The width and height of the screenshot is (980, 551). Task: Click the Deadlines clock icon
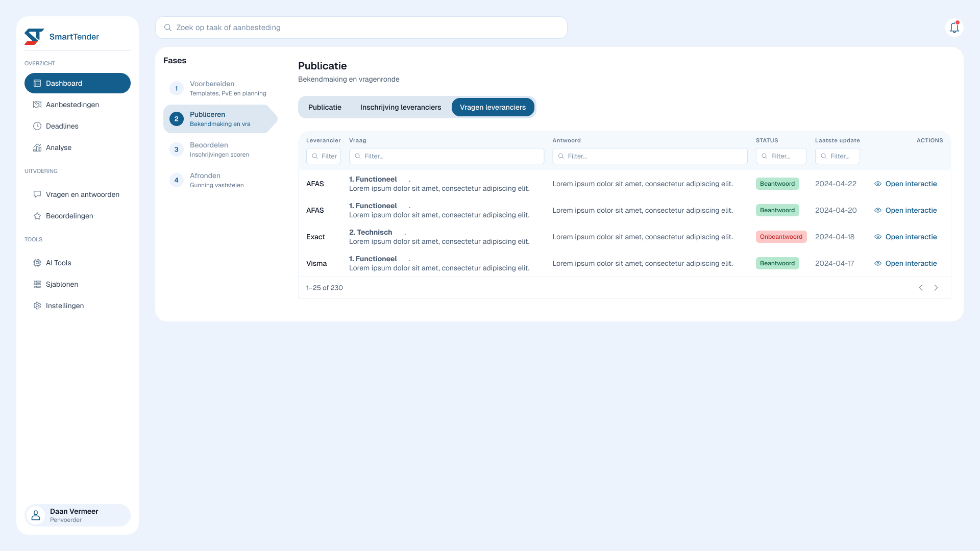[x=37, y=126]
